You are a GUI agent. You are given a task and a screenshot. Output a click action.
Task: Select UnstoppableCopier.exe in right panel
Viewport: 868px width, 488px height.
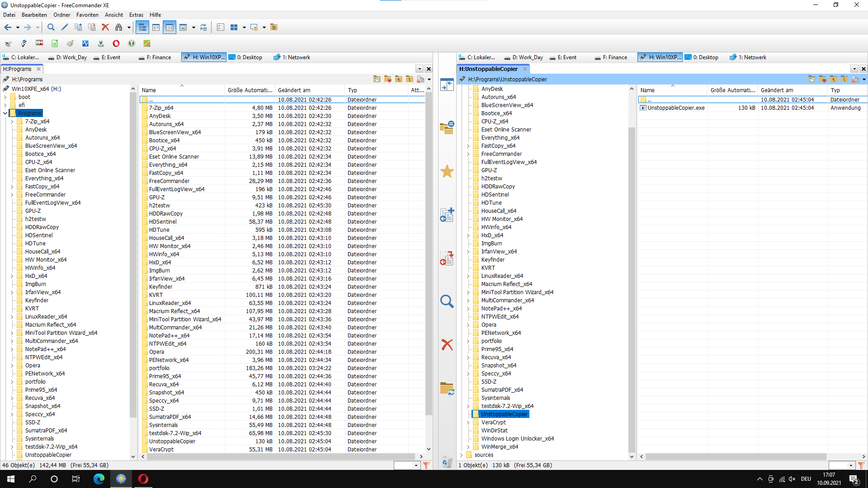[675, 108]
